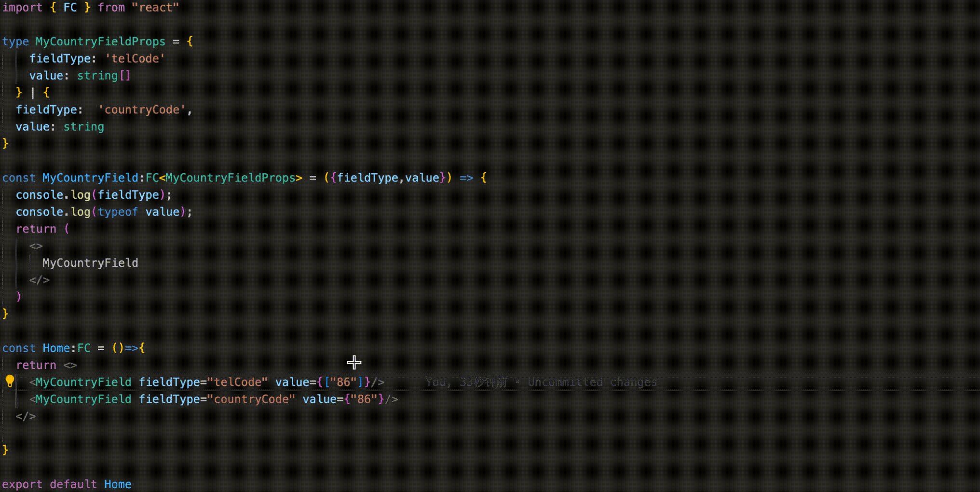
Task: Click MyCountryField in the const declaration
Action: coord(90,178)
